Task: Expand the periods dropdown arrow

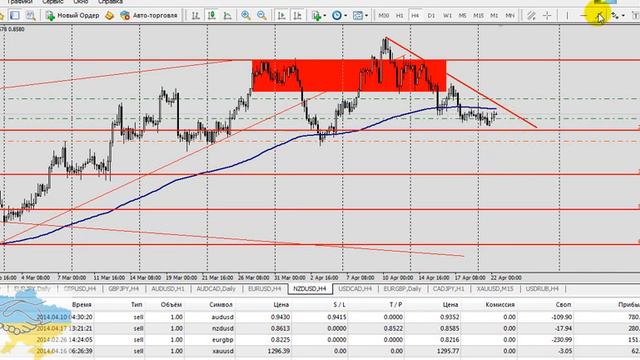Action: click(345, 16)
